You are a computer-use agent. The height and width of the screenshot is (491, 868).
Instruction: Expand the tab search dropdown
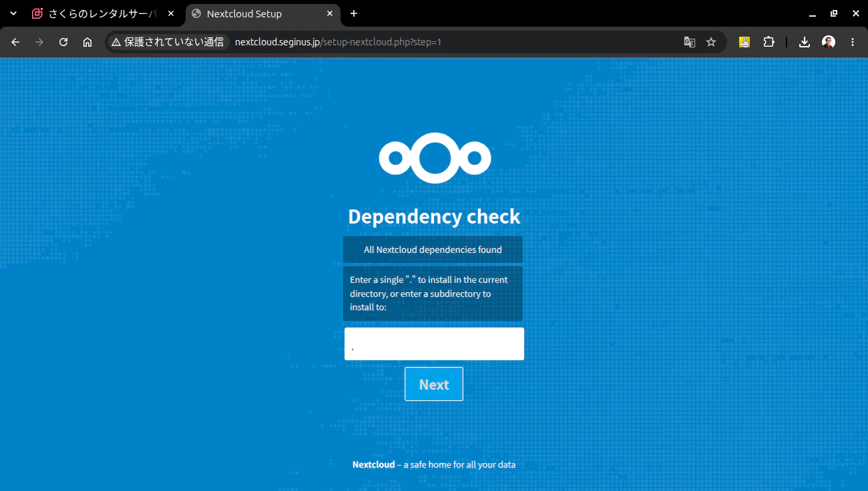click(13, 13)
